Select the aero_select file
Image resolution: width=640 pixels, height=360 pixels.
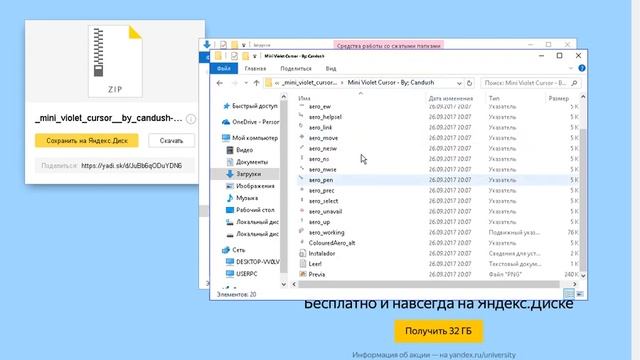tap(323, 201)
